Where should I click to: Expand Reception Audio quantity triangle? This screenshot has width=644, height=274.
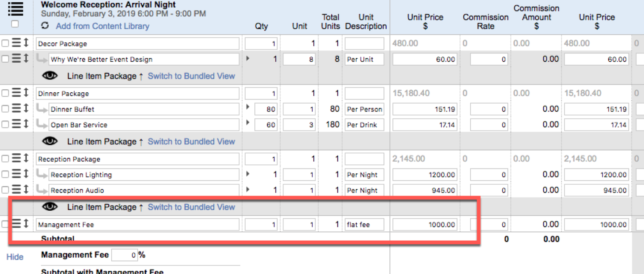248,189
